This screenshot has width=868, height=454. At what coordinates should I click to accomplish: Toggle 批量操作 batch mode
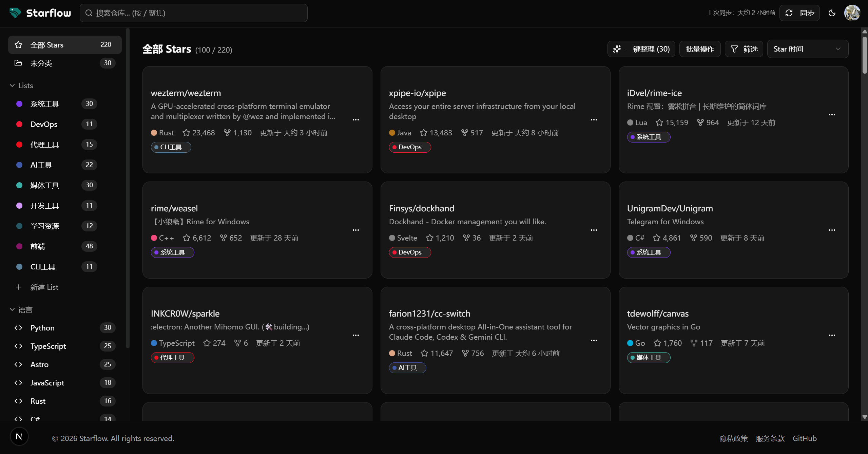point(700,49)
